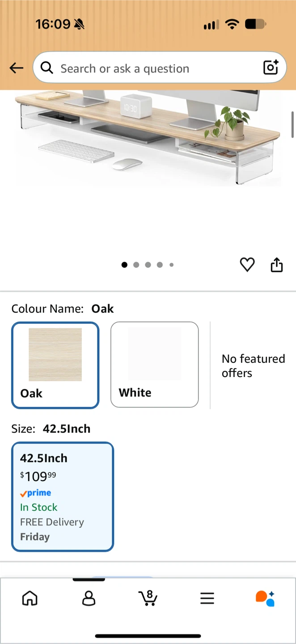Choose the 42.5Inch size option
Image resolution: width=296 pixels, height=644 pixels.
(63, 496)
